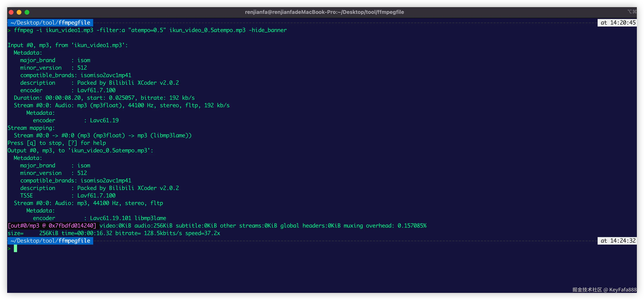Click the red close window button
This screenshot has height=300, width=644.
point(11,12)
